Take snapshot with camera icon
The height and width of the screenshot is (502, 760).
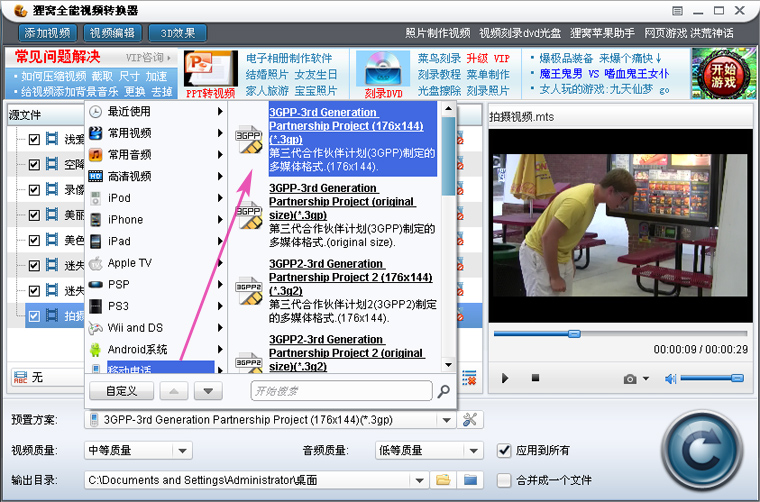(630, 379)
